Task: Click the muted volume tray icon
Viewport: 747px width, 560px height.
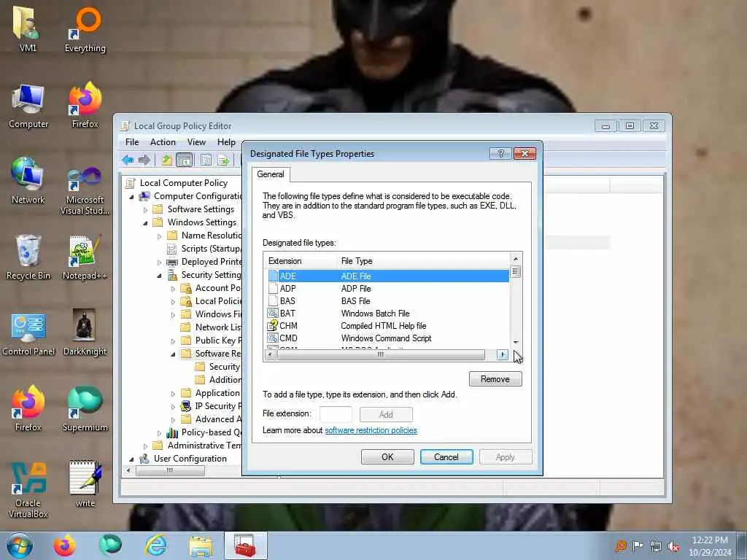Action: [x=673, y=546]
